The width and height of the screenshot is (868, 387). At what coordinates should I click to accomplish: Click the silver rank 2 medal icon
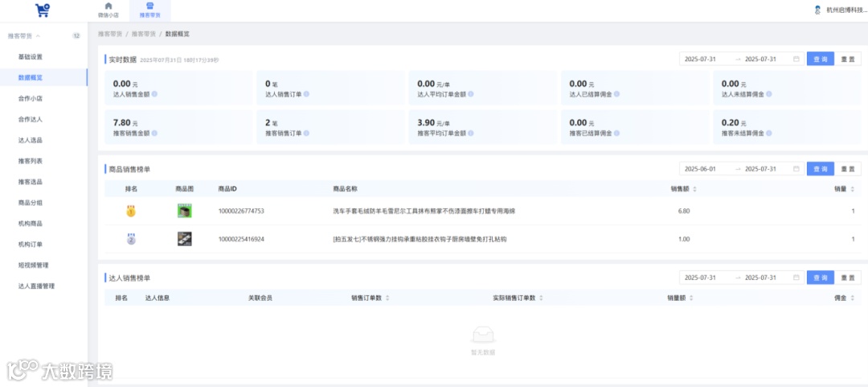click(131, 239)
